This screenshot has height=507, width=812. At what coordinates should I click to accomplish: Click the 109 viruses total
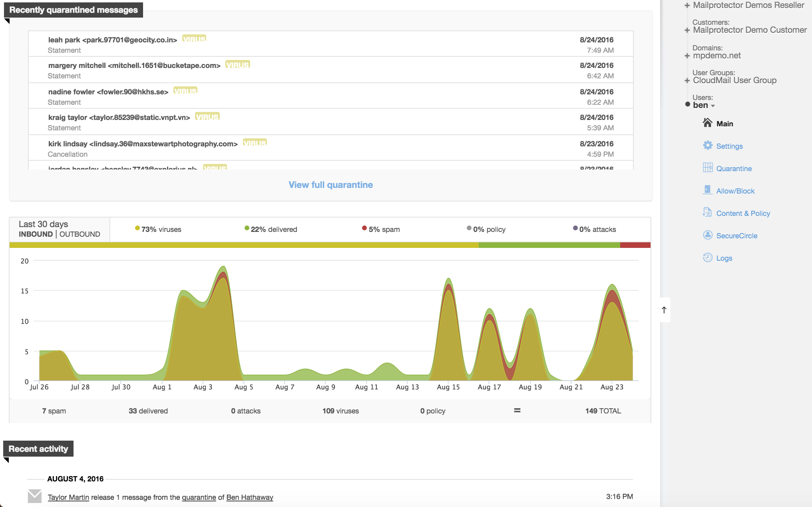[340, 411]
